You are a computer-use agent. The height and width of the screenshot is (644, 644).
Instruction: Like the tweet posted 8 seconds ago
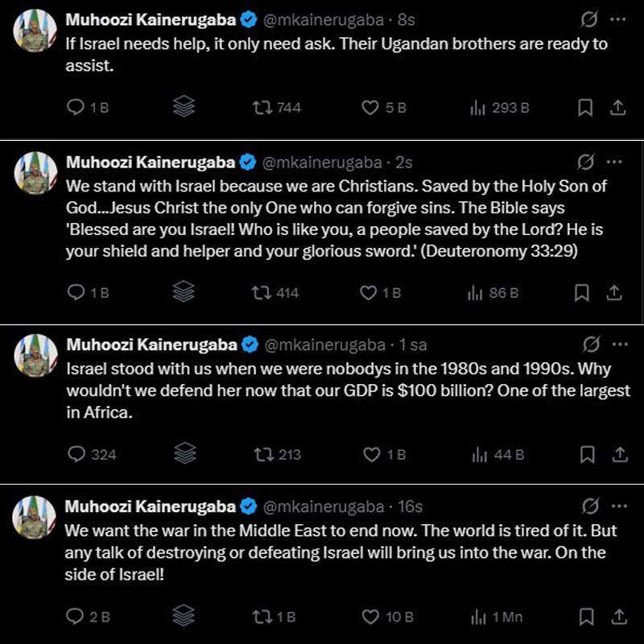371,105
